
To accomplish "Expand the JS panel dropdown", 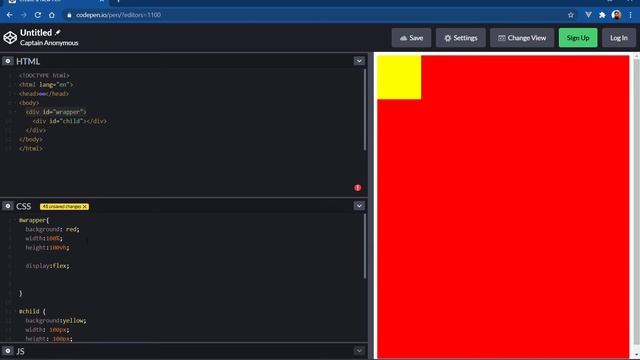I will click(x=359, y=351).
